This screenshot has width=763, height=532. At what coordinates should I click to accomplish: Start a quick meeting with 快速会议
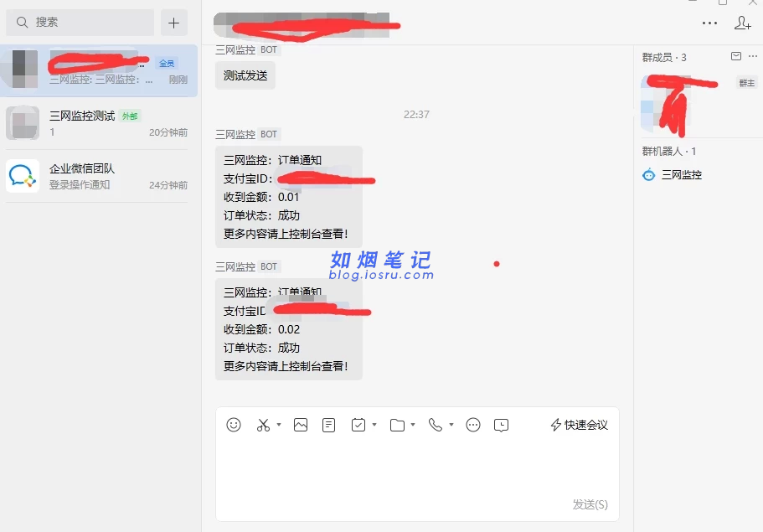pos(579,425)
